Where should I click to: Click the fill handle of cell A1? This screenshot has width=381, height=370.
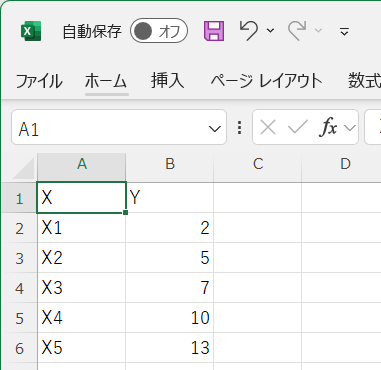[125, 212]
